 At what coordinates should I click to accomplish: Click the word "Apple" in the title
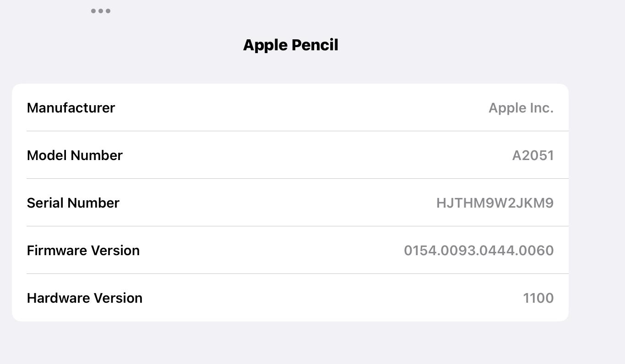265,45
